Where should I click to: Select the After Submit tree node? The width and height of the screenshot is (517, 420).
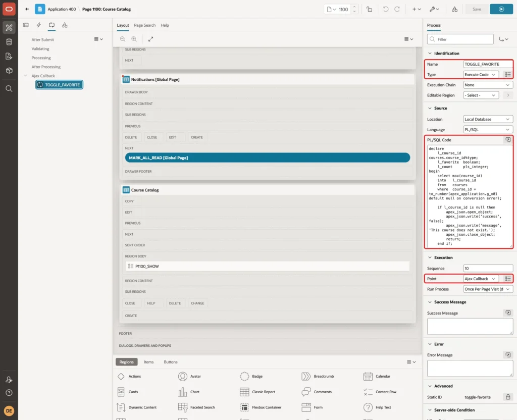coord(42,39)
